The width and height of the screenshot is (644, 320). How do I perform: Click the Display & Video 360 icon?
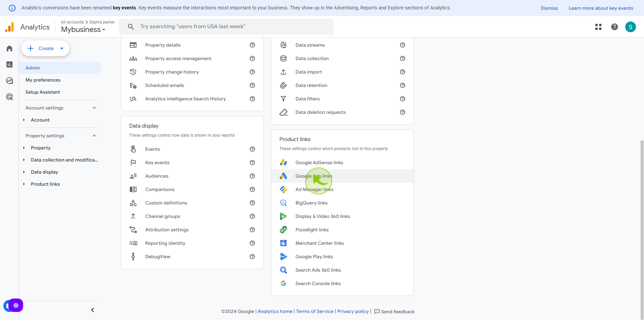(283, 216)
